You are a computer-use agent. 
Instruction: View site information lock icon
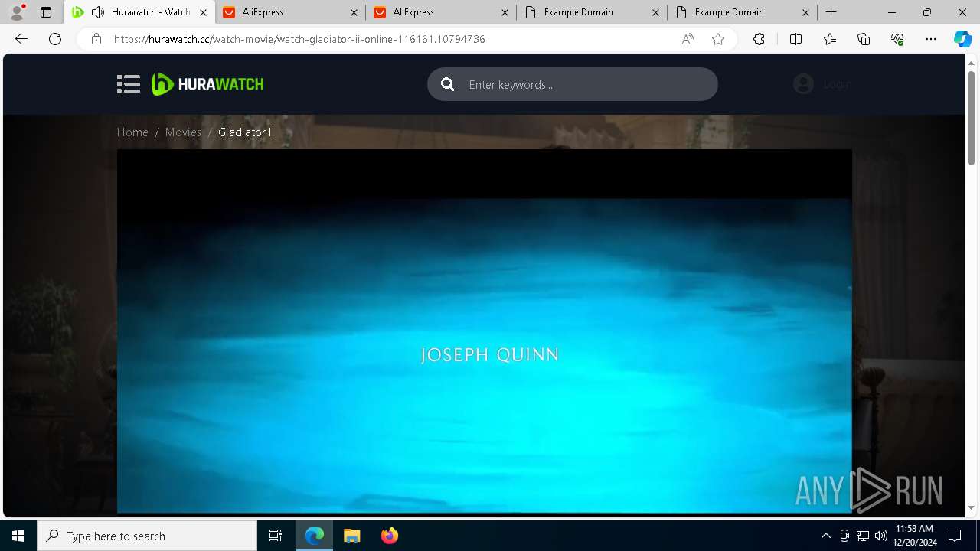click(x=96, y=39)
